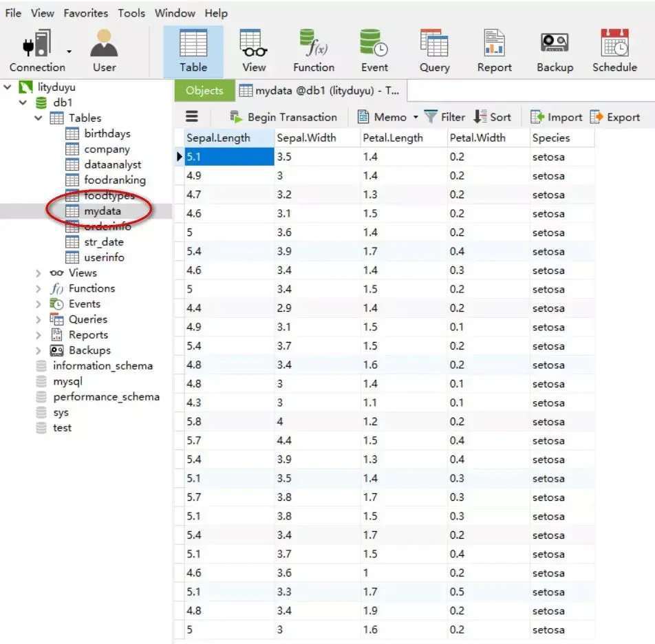Expand the Backups tree node

tap(39, 350)
